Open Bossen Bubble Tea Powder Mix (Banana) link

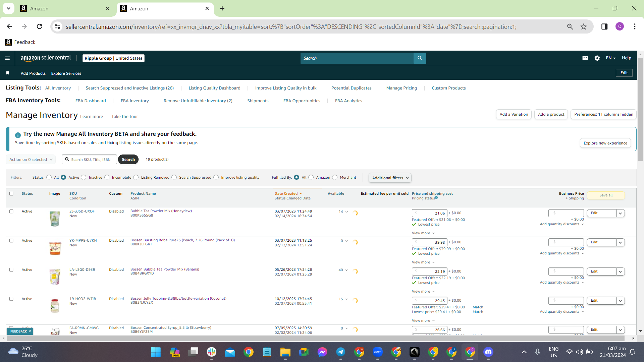tap(165, 269)
